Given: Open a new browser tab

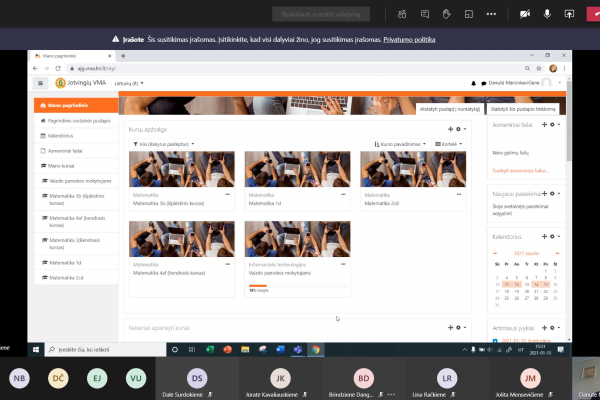Looking at the screenshot, I should 123,56.
